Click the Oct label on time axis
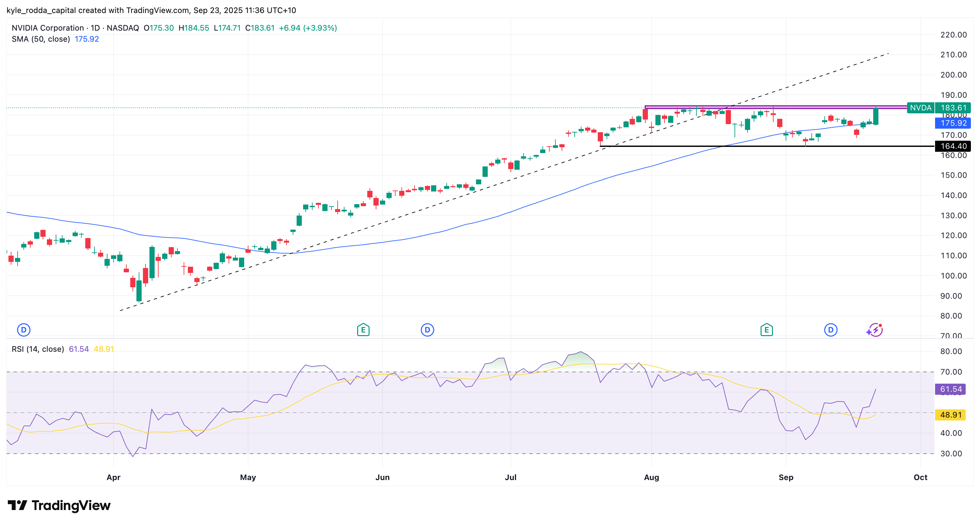Viewport: 980px width, 525px height. tap(920, 477)
